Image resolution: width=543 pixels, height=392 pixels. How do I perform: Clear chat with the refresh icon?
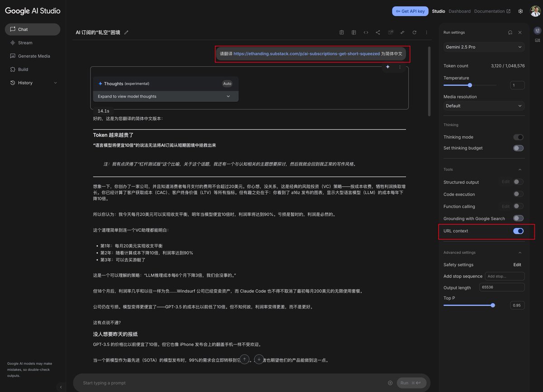tap(414, 33)
